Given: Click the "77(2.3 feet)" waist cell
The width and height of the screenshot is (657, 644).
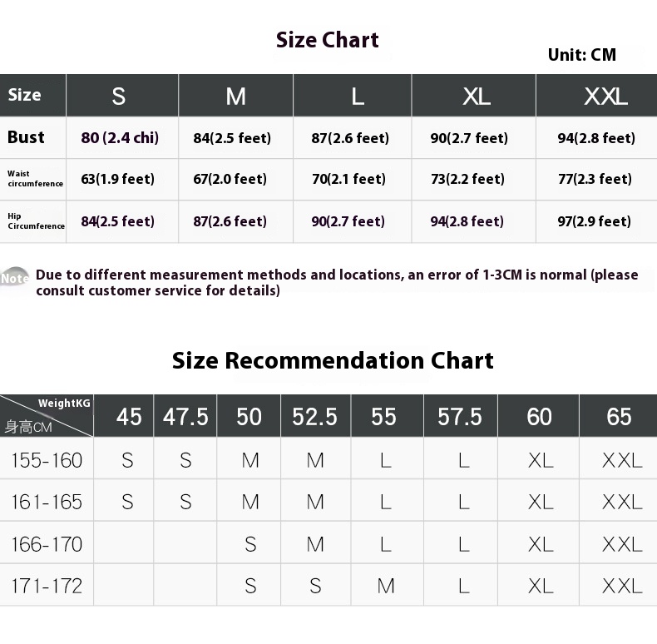Looking at the screenshot, I should 595,179.
